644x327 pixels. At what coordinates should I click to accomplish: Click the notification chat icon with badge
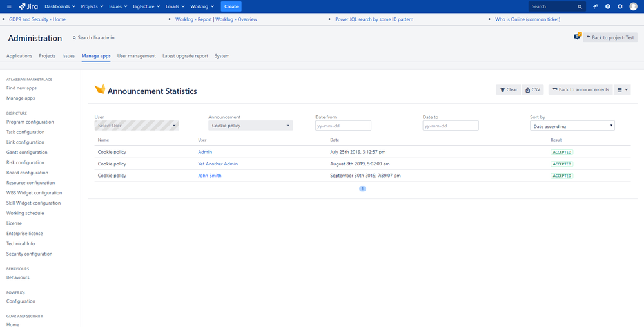[x=578, y=37]
